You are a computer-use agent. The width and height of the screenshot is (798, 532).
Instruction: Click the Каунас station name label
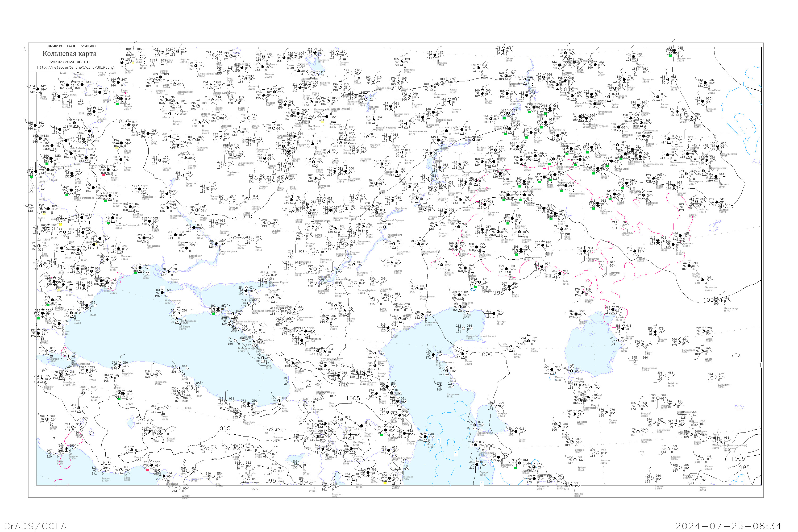tap(125, 91)
